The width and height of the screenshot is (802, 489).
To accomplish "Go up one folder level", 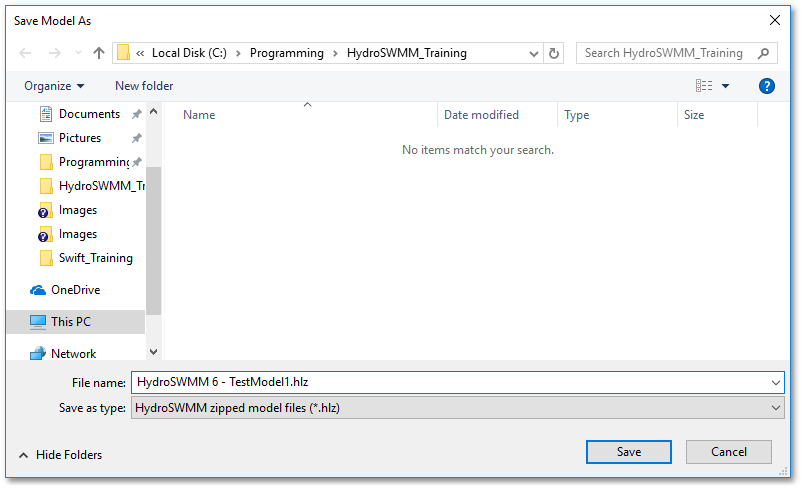I will click(x=99, y=53).
